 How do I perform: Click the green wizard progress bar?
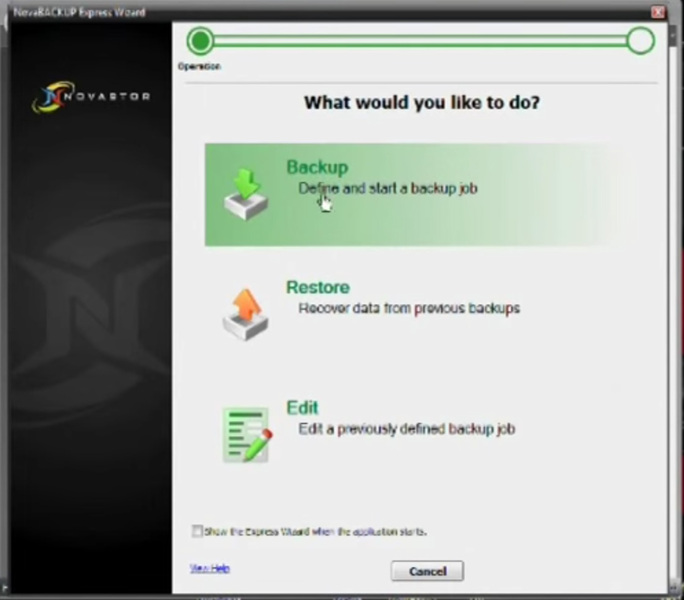click(421, 41)
